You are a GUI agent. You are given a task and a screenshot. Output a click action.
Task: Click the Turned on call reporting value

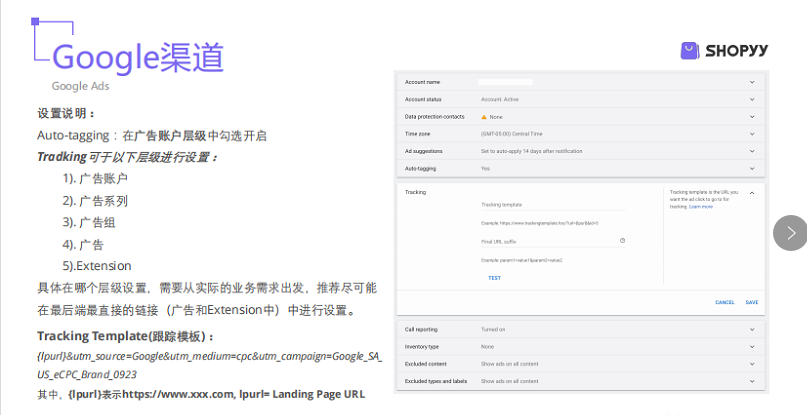click(493, 330)
